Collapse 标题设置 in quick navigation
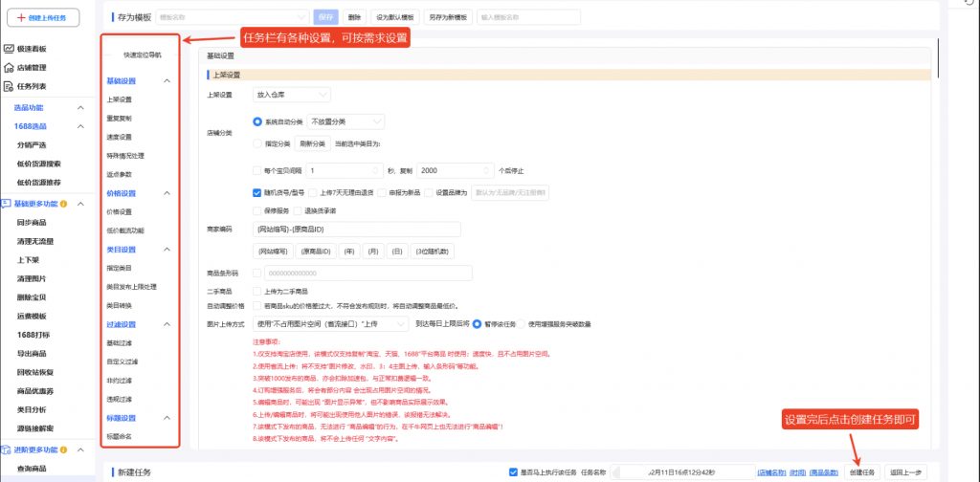 pos(167,418)
